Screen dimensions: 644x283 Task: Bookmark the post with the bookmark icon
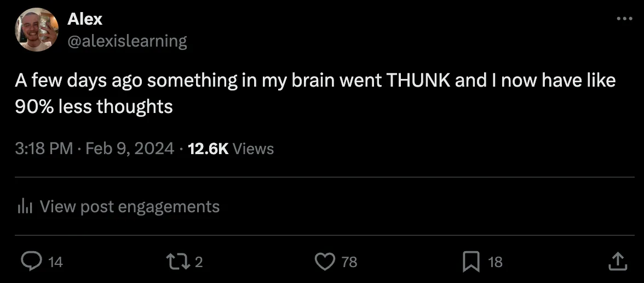[470, 262]
